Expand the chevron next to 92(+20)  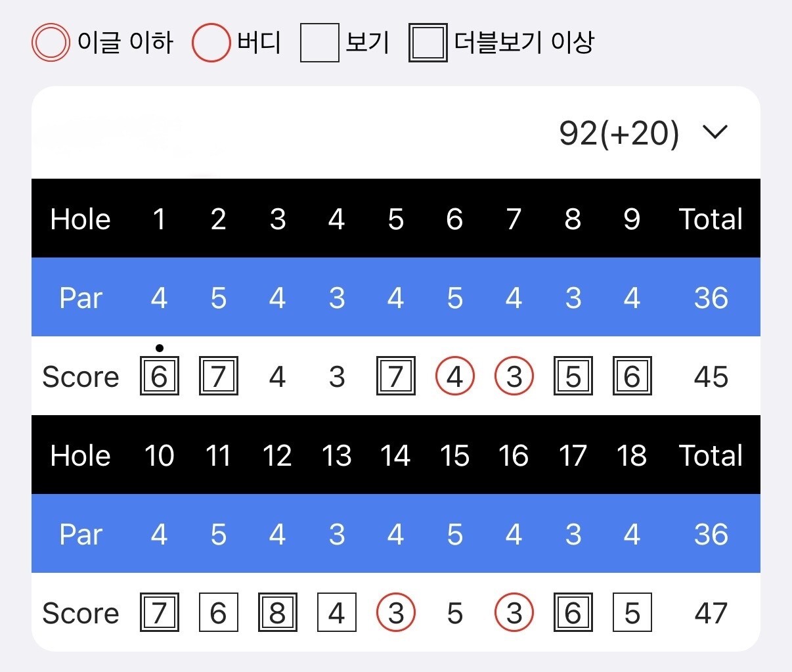point(715,132)
